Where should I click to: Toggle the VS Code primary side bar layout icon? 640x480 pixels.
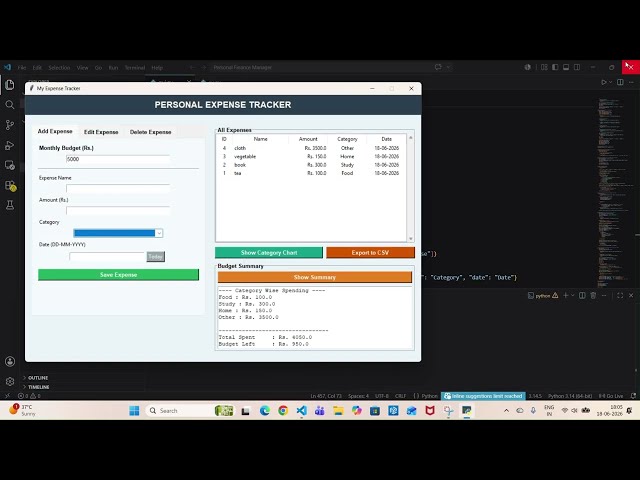[555, 67]
